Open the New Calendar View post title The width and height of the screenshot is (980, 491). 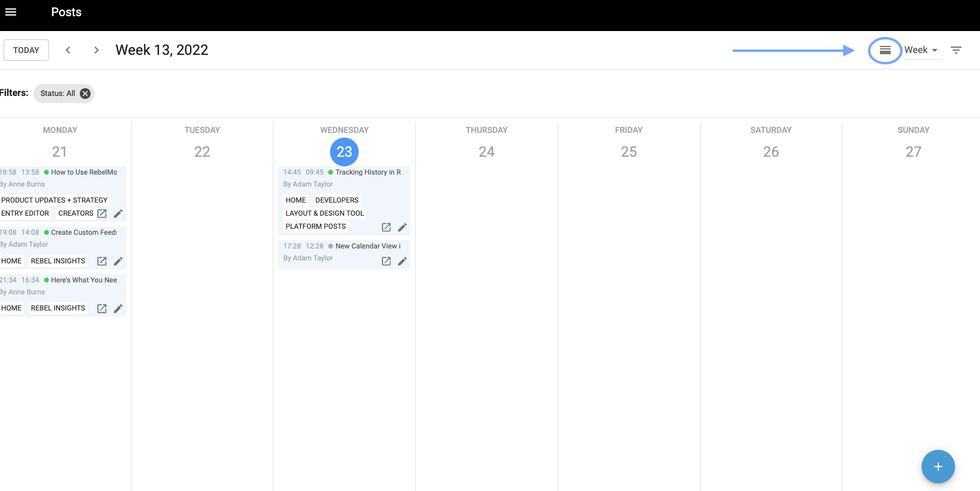point(367,246)
